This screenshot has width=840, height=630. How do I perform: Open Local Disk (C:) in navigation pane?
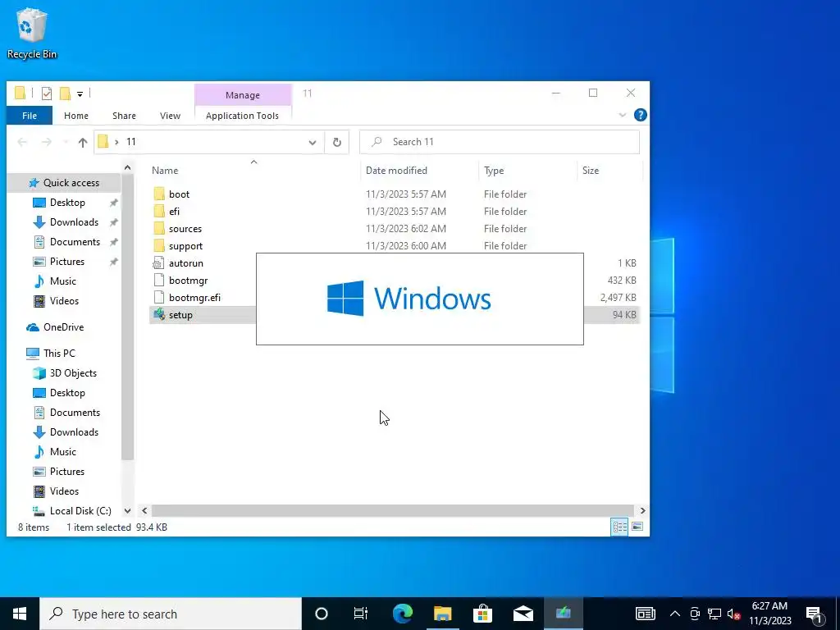[x=80, y=511]
